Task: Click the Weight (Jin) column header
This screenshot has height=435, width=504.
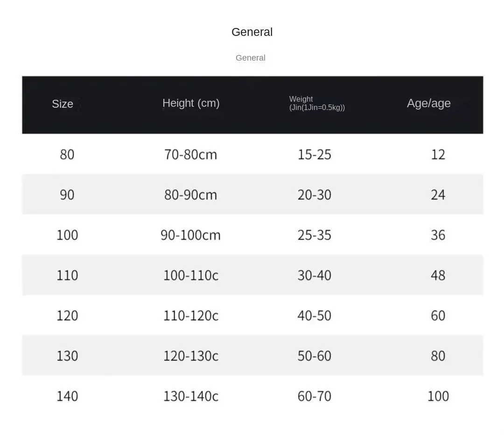Action: (317, 103)
